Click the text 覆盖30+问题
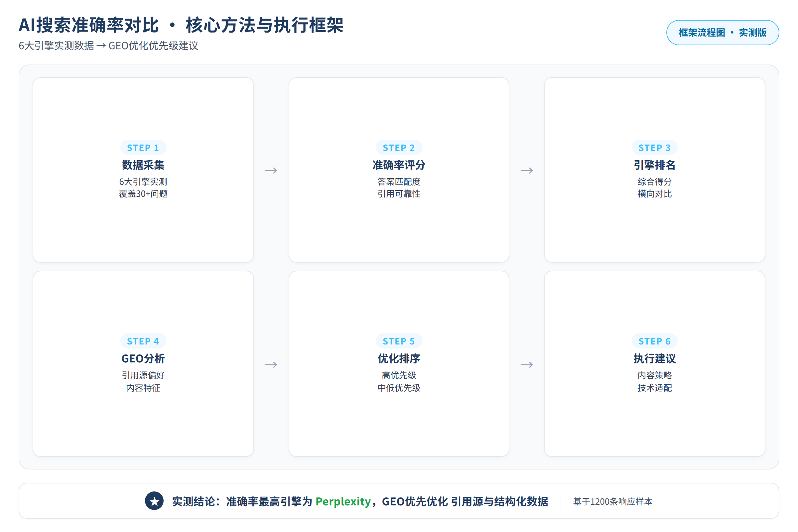798x532 pixels. [143, 194]
